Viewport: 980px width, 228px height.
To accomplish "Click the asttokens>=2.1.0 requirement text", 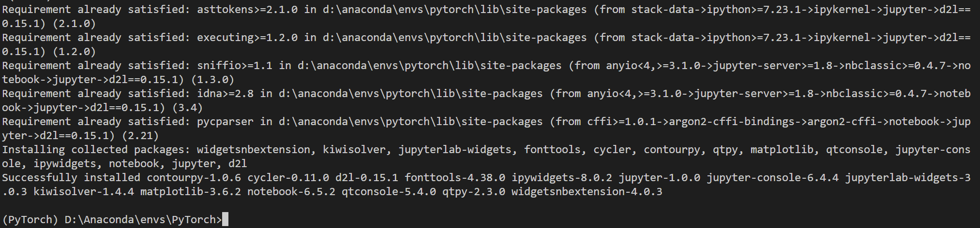I will click(x=247, y=10).
